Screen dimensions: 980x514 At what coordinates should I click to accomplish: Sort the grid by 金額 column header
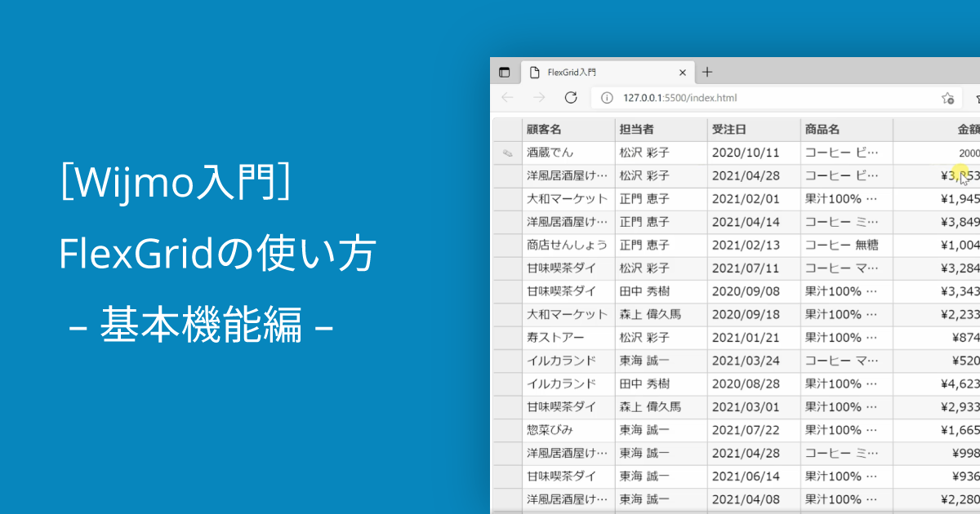(x=964, y=129)
